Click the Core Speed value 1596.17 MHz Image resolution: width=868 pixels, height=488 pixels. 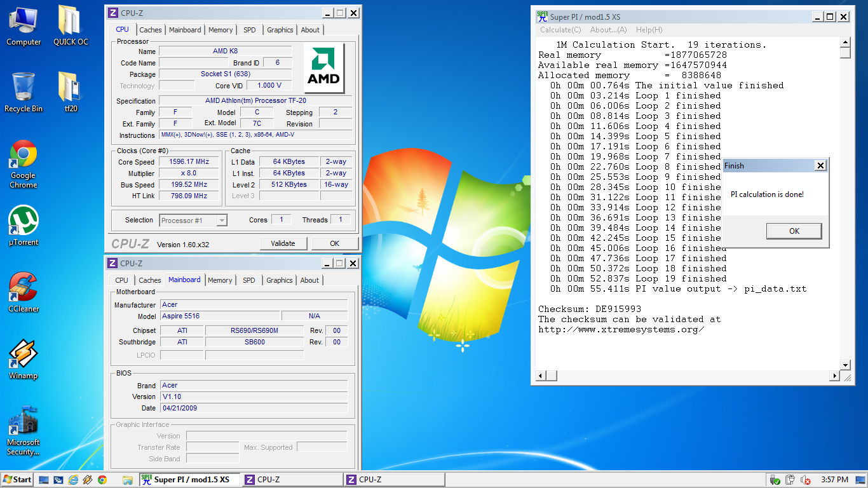tap(189, 162)
